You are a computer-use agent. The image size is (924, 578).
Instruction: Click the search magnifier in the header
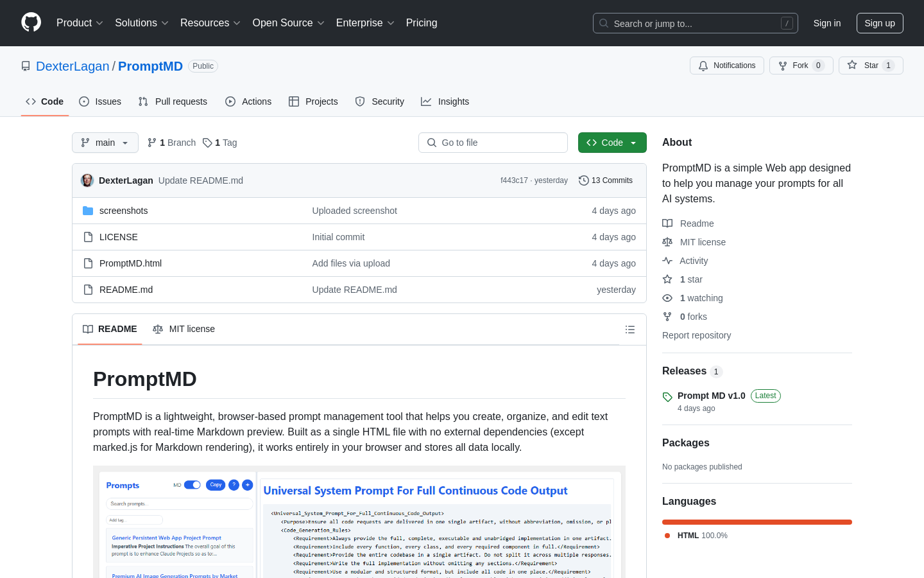coord(604,23)
